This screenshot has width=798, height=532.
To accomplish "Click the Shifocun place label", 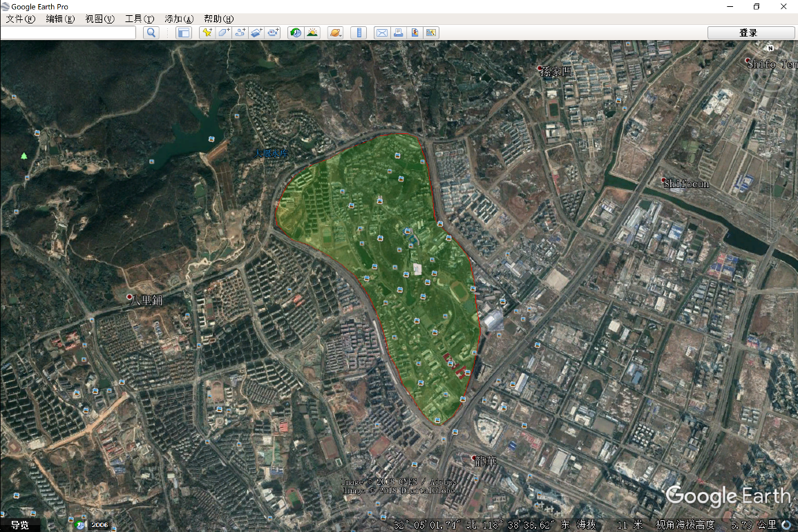I will point(686,183).
